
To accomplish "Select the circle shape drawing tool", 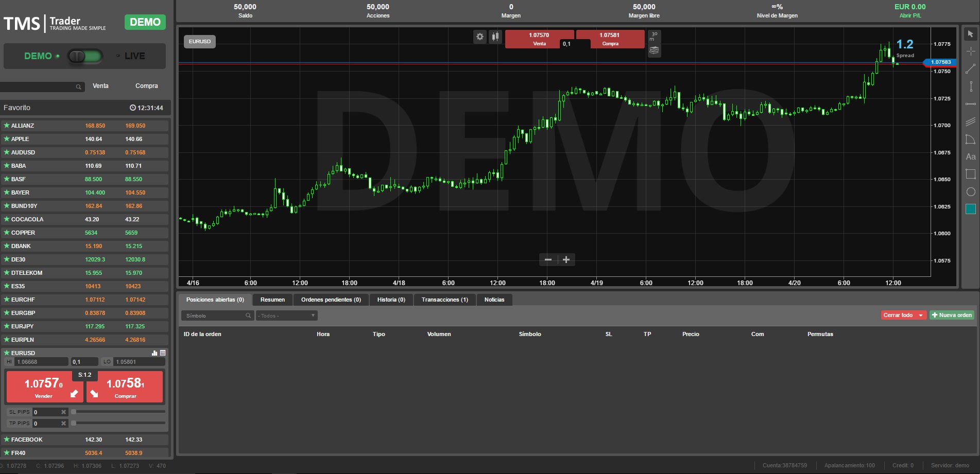I will (x=970, y=191).
